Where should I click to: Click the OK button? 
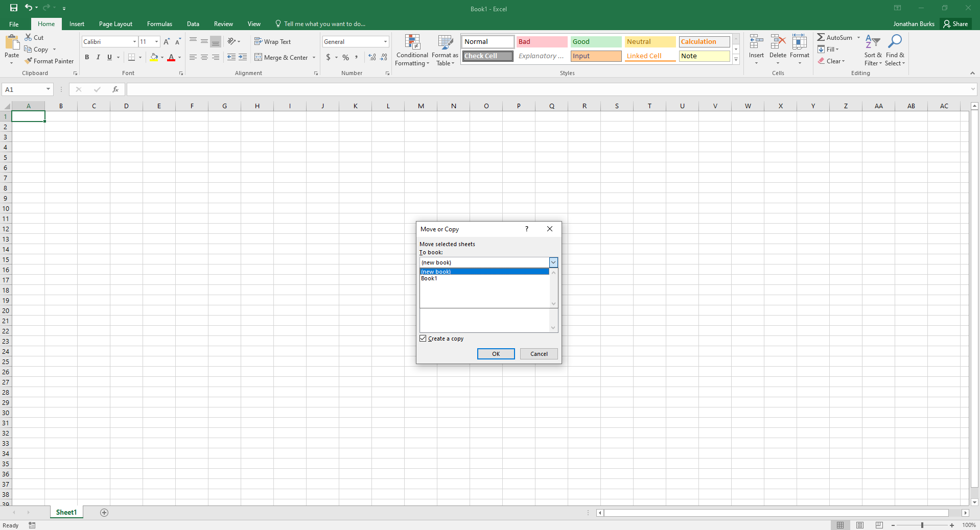coord(495,353)
